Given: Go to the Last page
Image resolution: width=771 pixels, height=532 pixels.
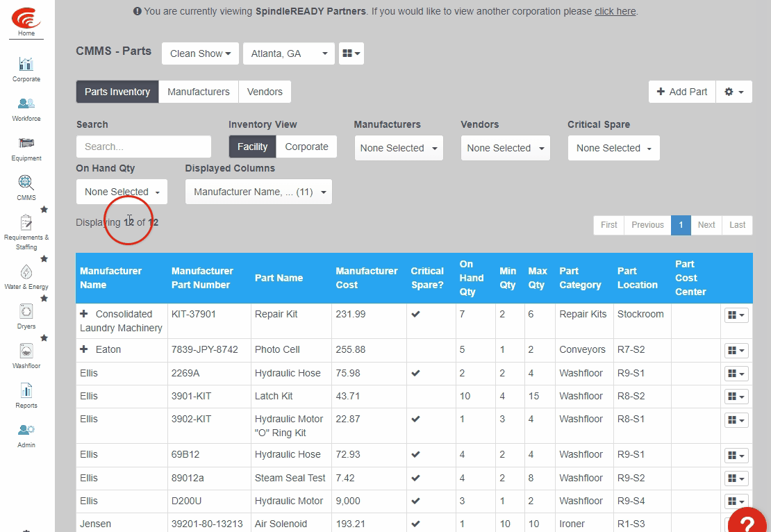Looking at the screenshot, I should [x=737, y=225].
